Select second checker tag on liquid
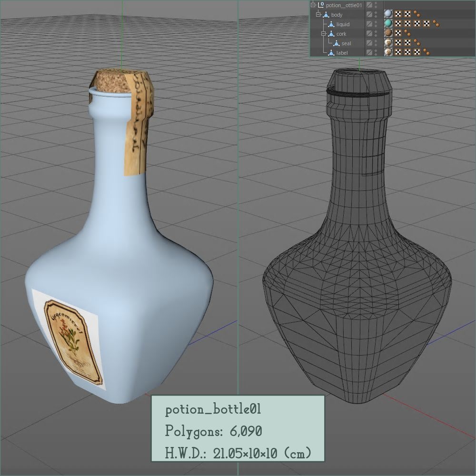Screen dimensions: 476x476 click(407, 23)
